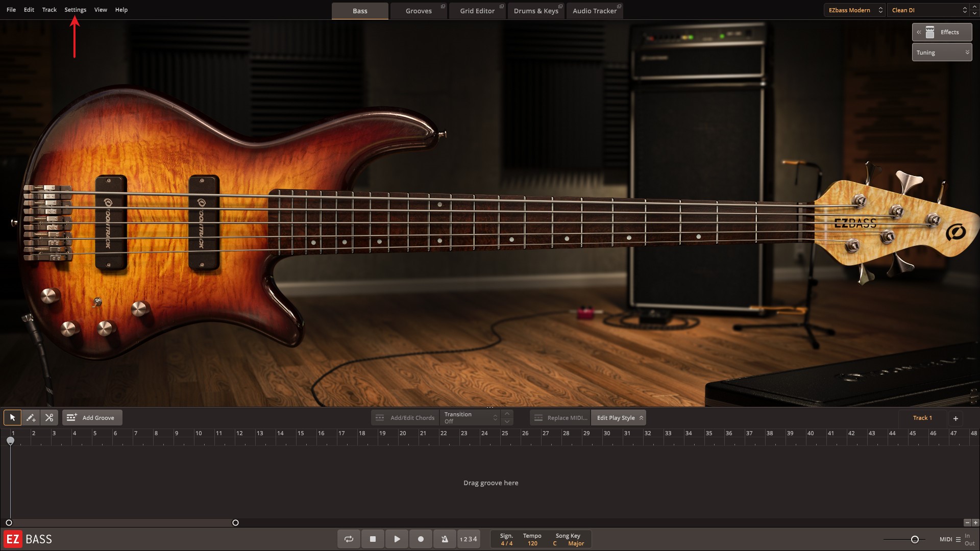980x551 pixels.
Task: Click the Add Groove button
Action: [x=92, y=418]
